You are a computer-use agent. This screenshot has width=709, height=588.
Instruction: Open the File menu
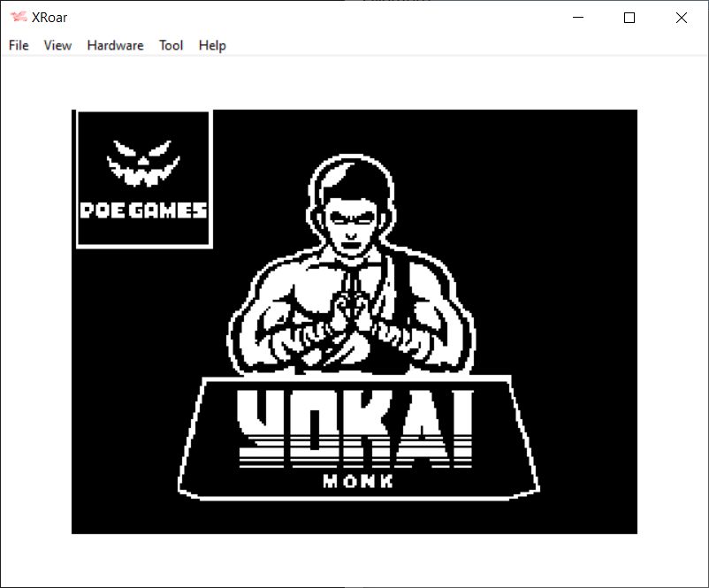tap(19, 45)
